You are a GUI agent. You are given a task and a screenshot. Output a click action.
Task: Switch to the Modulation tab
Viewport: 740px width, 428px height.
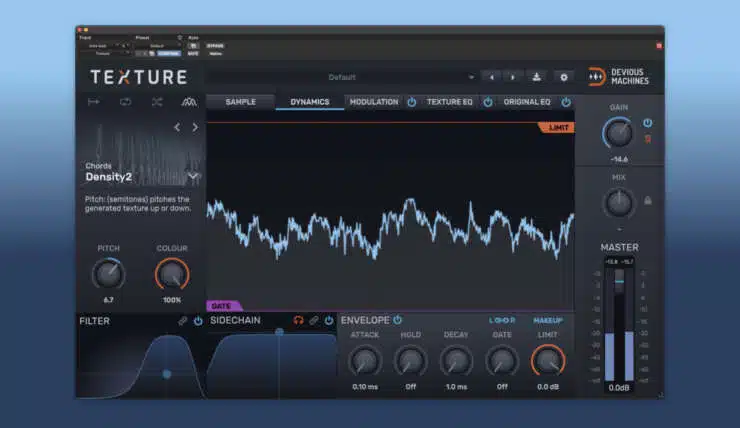pyautogui.click(x=374, y=102)
